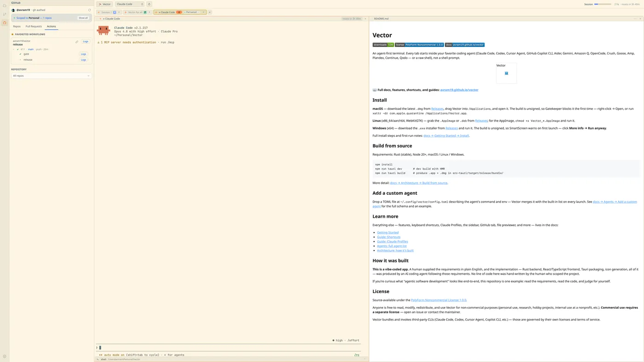Open Logs for the release workflow

point(86,41)
